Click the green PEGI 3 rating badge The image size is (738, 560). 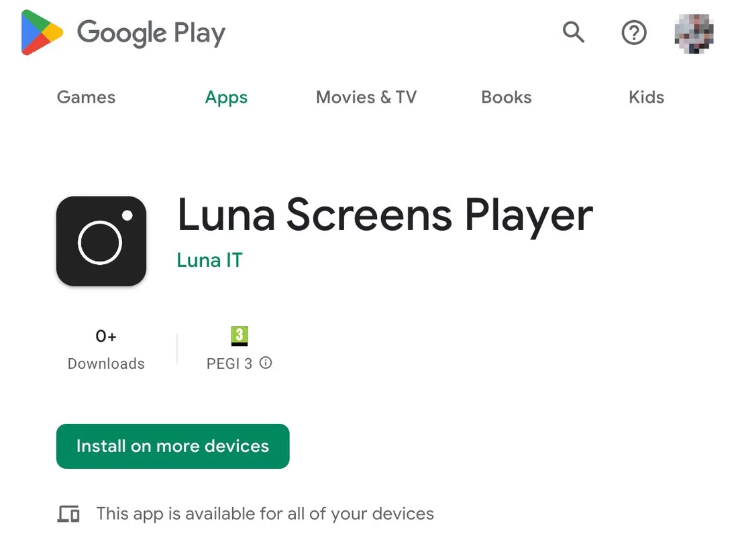pyautogui.click(x=239, y=336)
